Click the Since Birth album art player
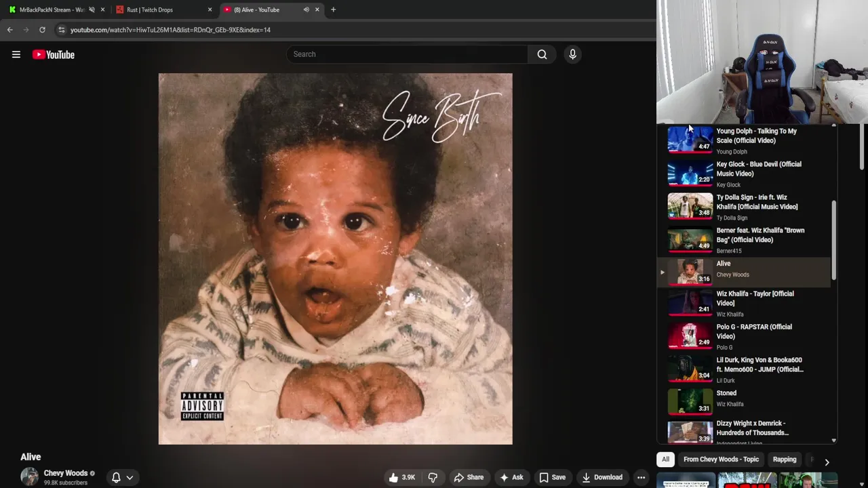Image resolution: width=868 pixels, height=488 pixels. coord(335,259)
